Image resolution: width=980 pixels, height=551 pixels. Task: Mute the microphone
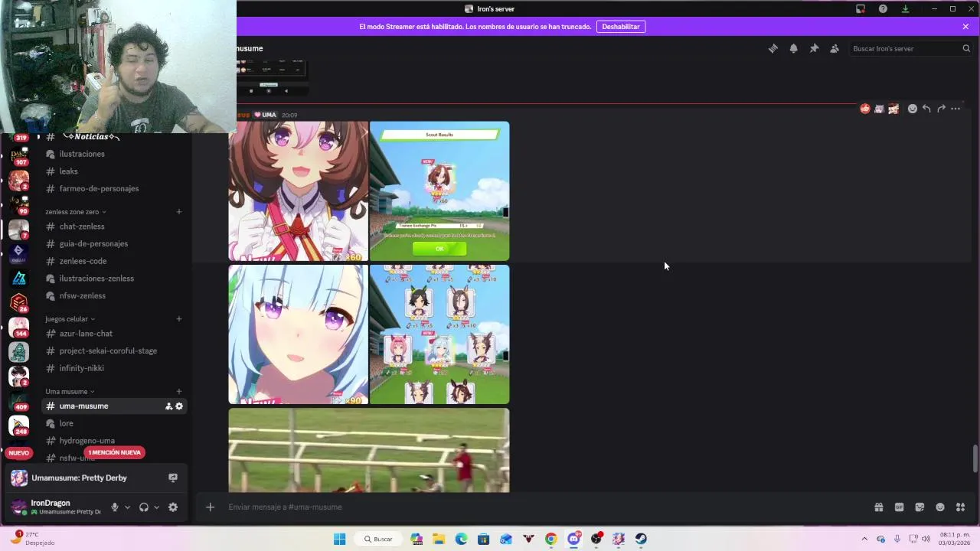(115, 507)
